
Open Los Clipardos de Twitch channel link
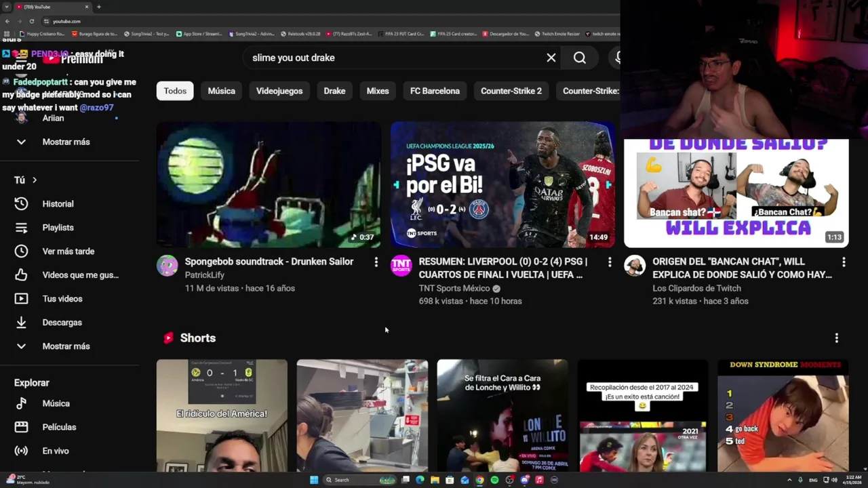(696, 288)
